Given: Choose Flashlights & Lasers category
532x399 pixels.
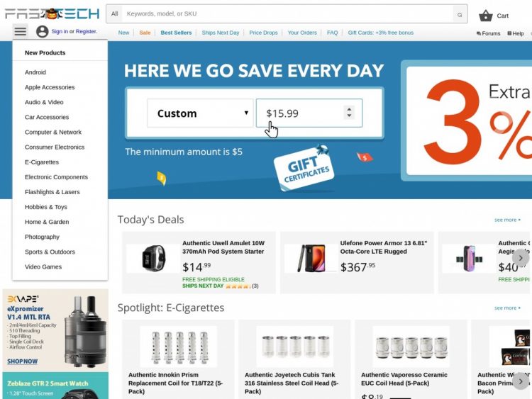Looking at the screenshot, I should point(52,192).
